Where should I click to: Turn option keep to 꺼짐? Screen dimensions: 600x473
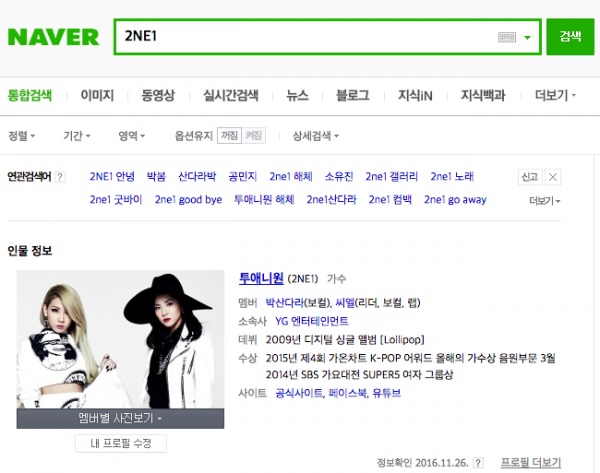pyautogui.click(x=229, y=135)
